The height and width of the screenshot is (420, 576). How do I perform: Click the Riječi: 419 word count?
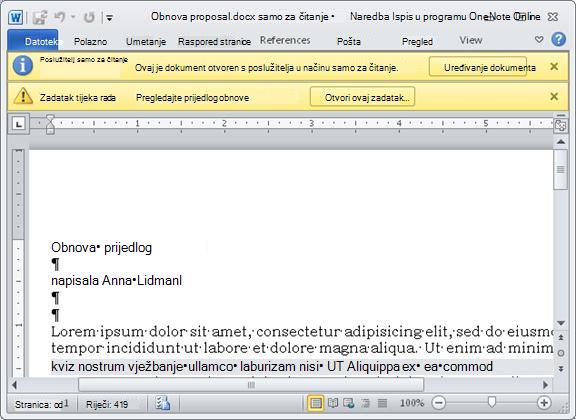[x=107, y=405]
